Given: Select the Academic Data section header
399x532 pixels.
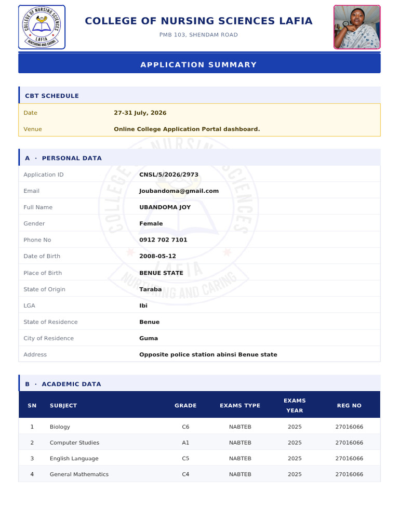Looking at the screenshot, I should pyautogui.click(x=199, y=384).
